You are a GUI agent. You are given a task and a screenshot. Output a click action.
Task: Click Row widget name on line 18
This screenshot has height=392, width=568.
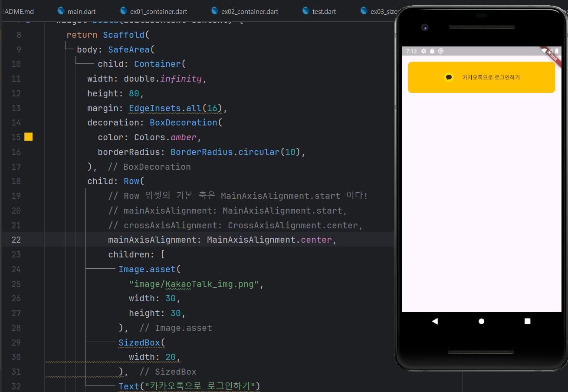[131, 181]
